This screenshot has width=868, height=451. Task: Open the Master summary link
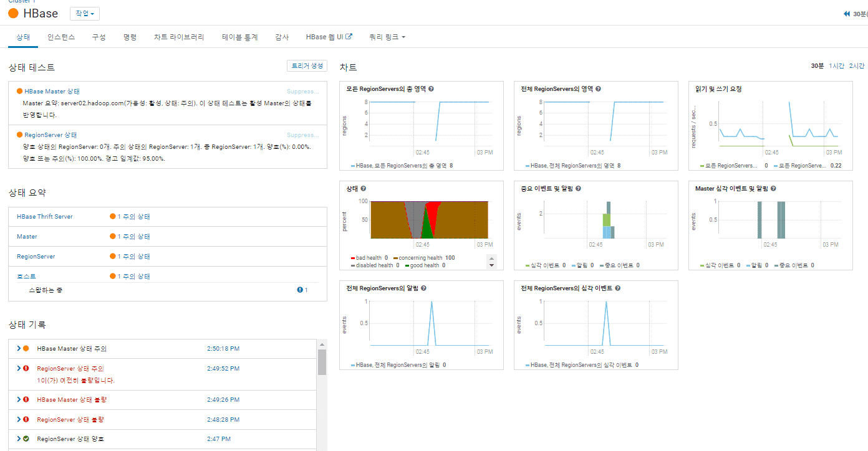click(x=27, y=237)
